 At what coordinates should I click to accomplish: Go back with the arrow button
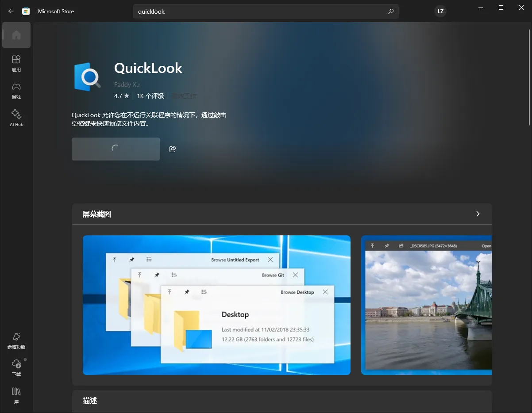click(11, 11)
